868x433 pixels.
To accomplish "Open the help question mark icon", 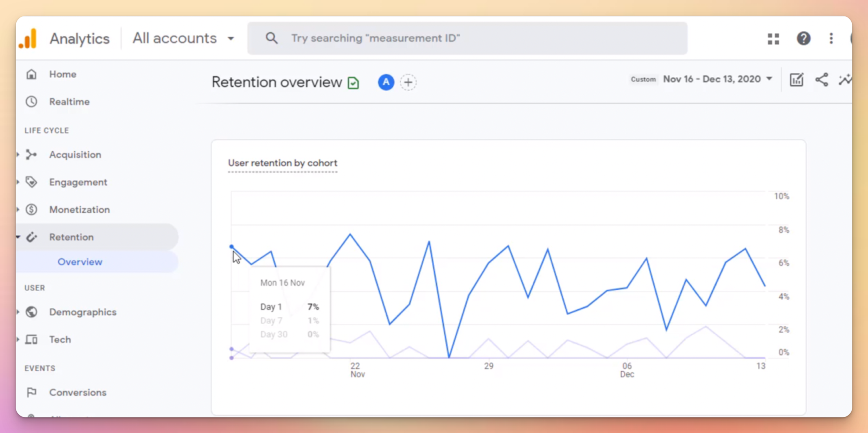I will pos(803,39).
